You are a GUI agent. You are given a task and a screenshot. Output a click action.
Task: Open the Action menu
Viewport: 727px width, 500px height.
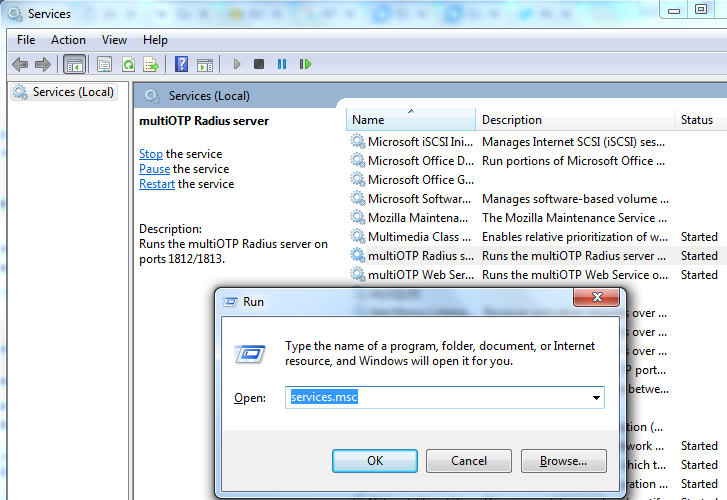tap(68, 40)
